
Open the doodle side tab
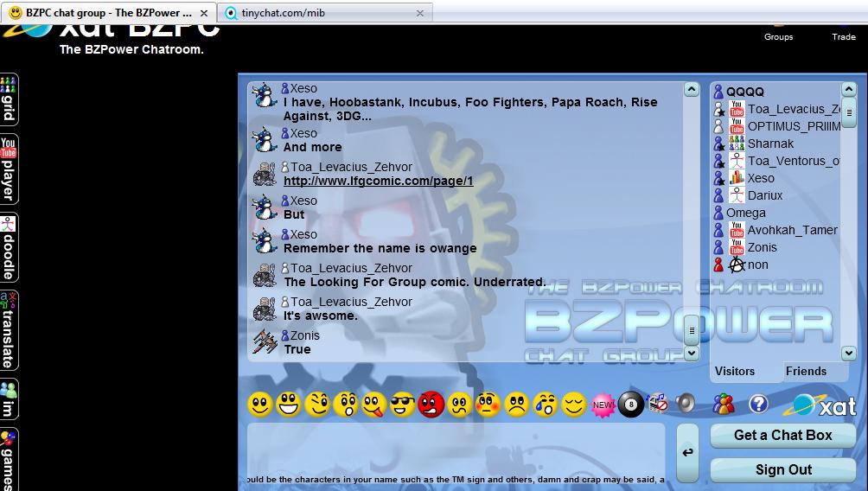9,247
